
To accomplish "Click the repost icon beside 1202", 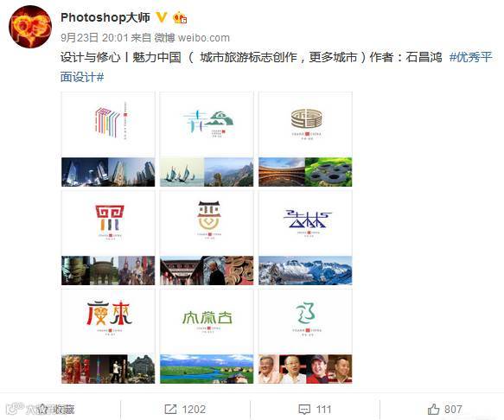I will pyautogui.click(x=170, y=409).
